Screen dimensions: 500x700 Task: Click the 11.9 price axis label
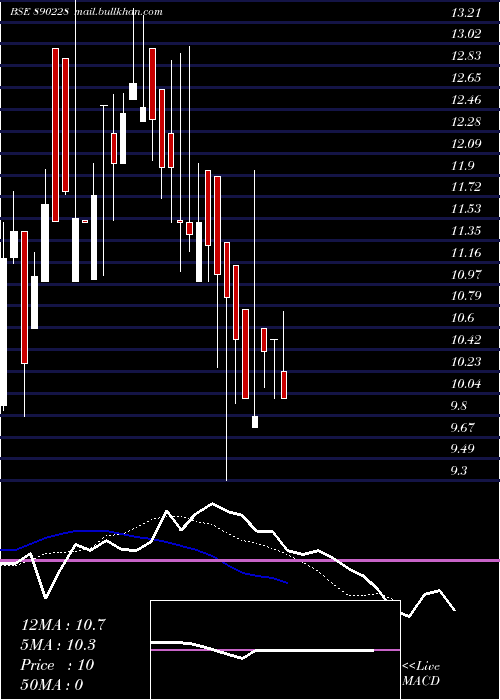462,166
